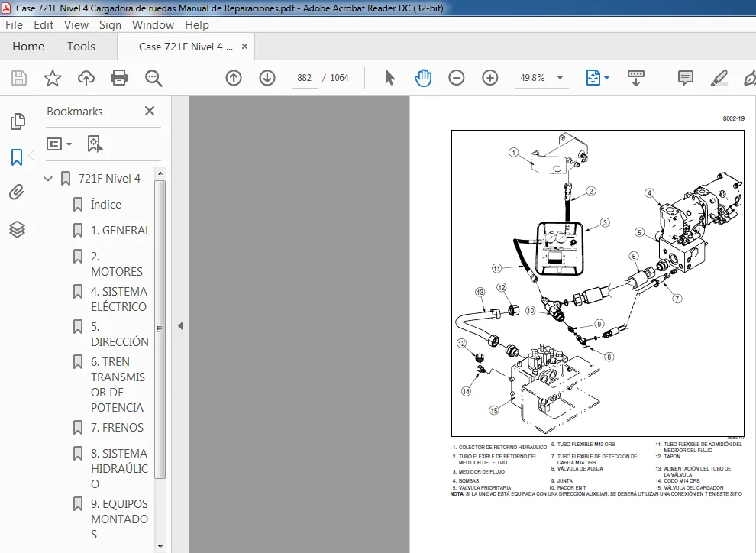Open the Find text magnifier tool

click(x=153, y=78)
